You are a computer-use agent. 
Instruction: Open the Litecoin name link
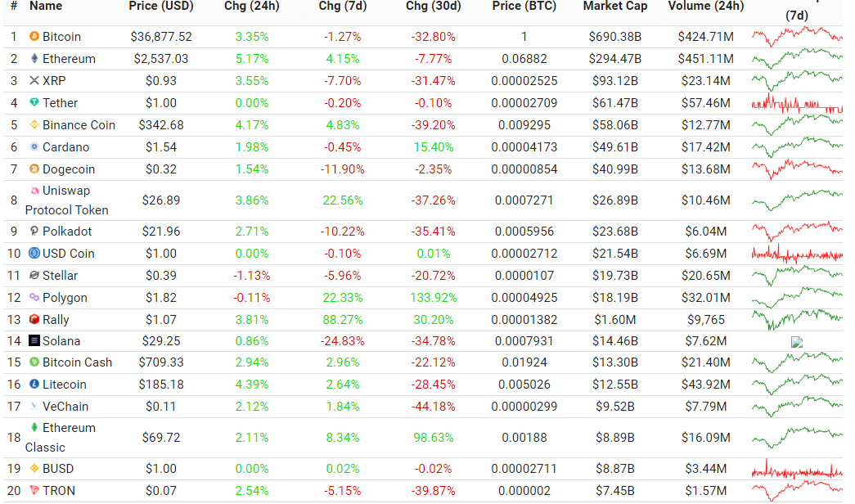(x=65, y=385)
